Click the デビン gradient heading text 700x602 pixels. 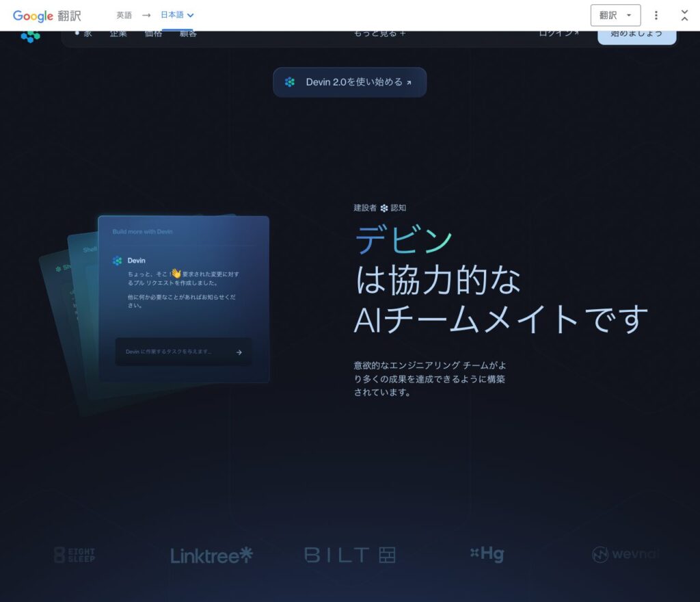(403, 240)
